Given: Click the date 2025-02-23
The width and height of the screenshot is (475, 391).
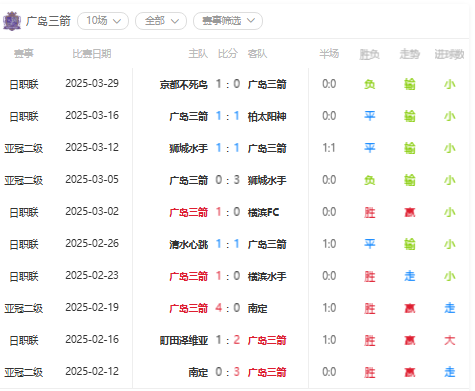Looking at the screenshot, I should [x=92, y=275].
